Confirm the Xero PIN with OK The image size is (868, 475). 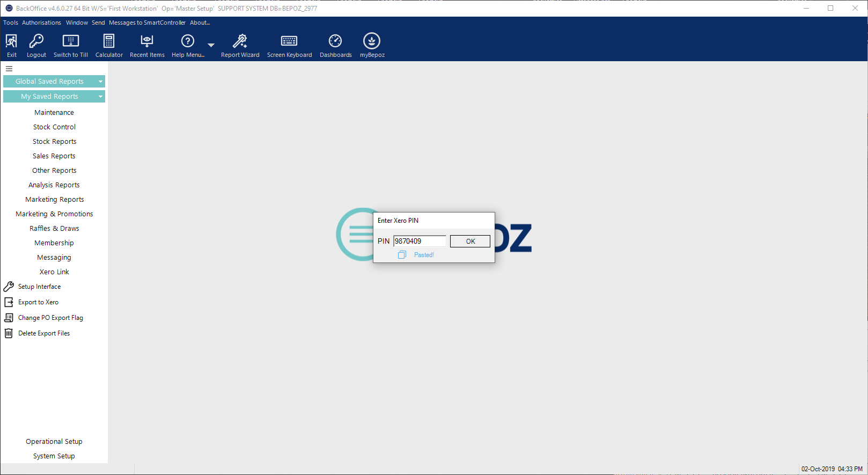(470, 242)
